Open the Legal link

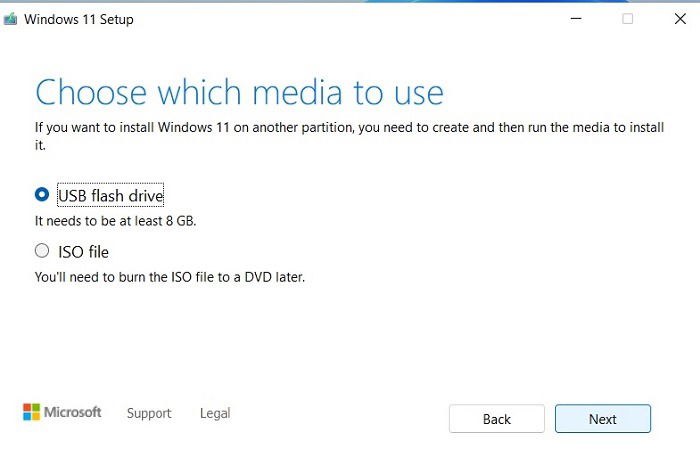215,413
